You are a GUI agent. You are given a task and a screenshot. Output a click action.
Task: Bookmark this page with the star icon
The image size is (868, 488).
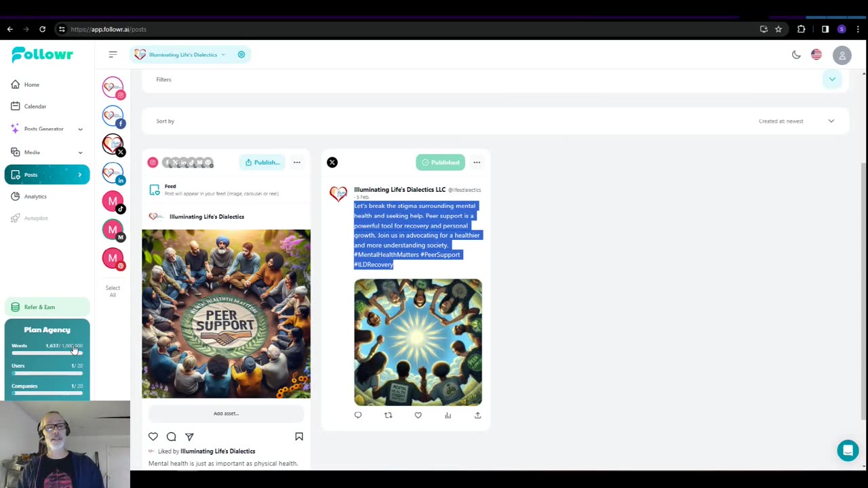coord(778,29)
